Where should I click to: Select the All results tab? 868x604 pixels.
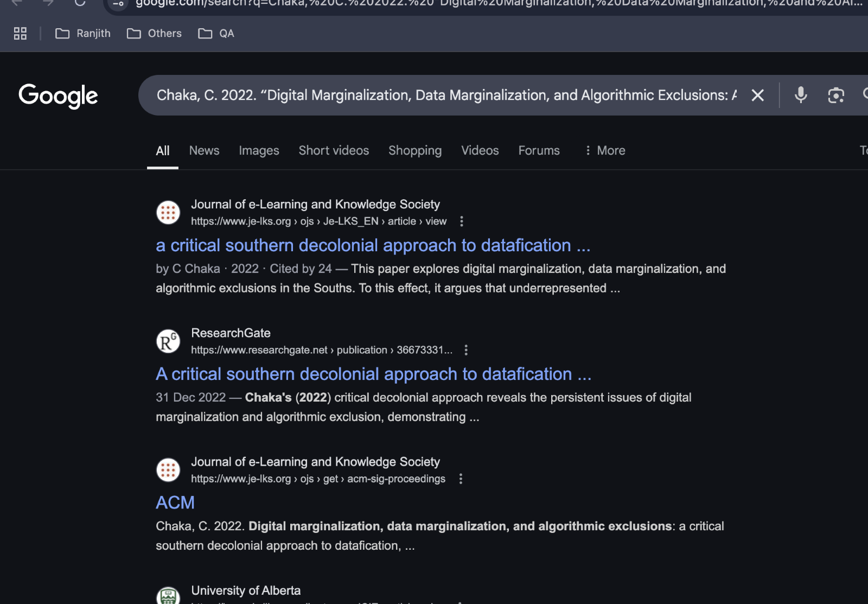(x=163, y=151)
